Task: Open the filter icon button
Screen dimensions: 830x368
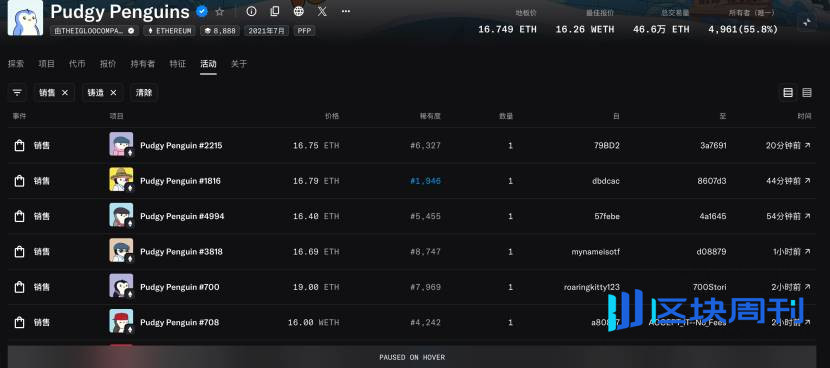Action: pos(17,93)
